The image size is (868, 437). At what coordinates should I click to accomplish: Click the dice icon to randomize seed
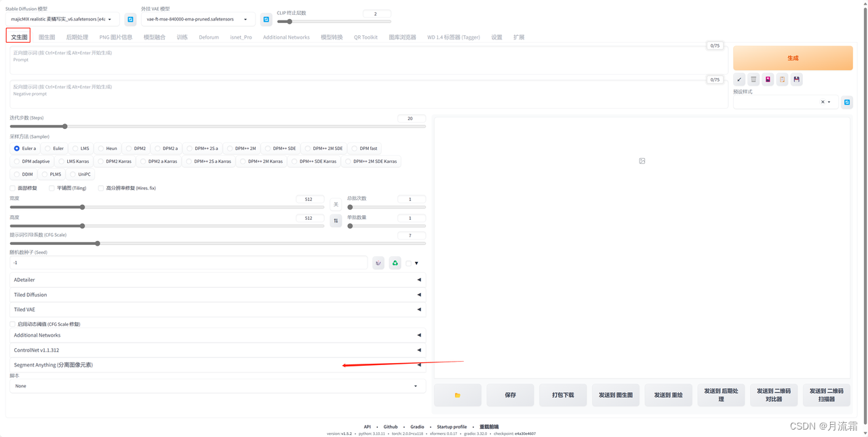378,263
